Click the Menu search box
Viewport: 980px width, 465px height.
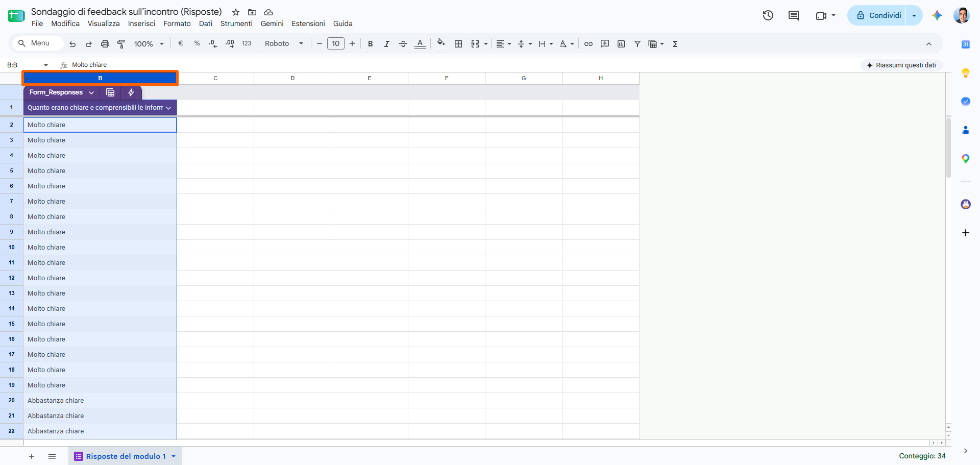39,43
